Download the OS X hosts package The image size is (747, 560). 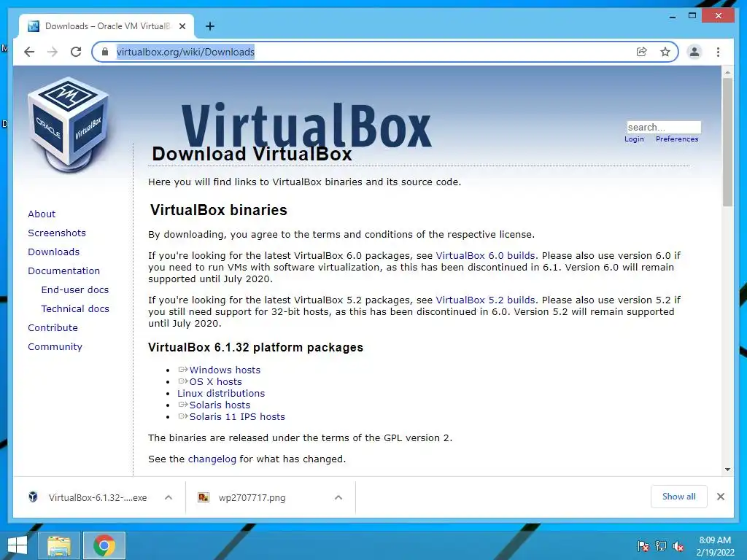click(215, 382)
